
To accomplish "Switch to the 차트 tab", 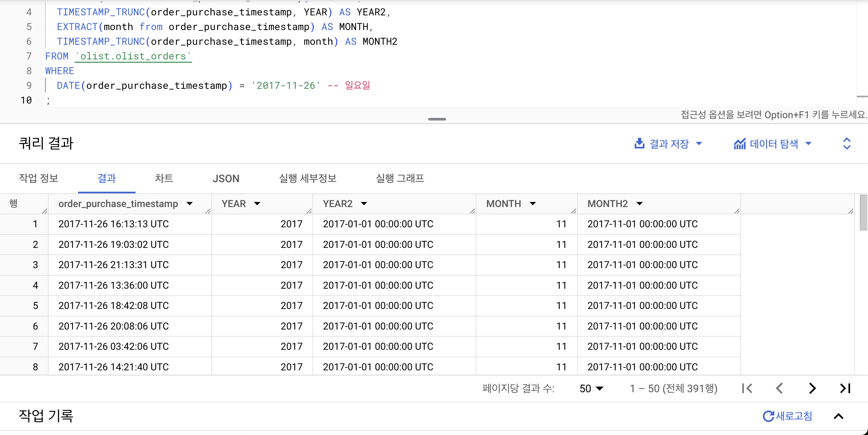I will 164,178.
